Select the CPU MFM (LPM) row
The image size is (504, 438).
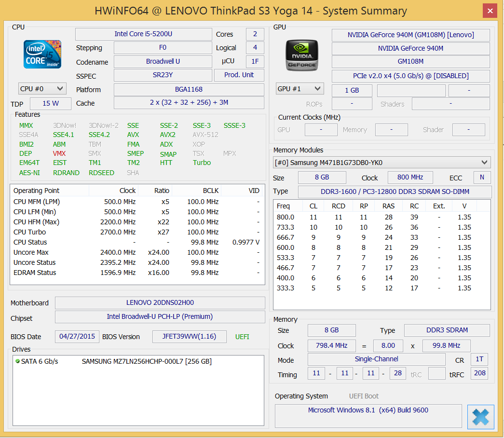tap(137, 202)
